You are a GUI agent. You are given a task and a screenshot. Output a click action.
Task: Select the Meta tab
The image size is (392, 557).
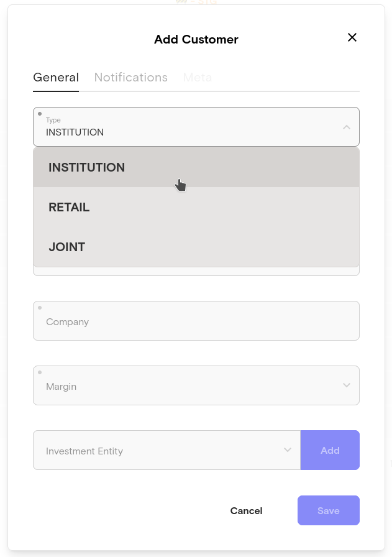pyautogui.click(x=197, y=78)
